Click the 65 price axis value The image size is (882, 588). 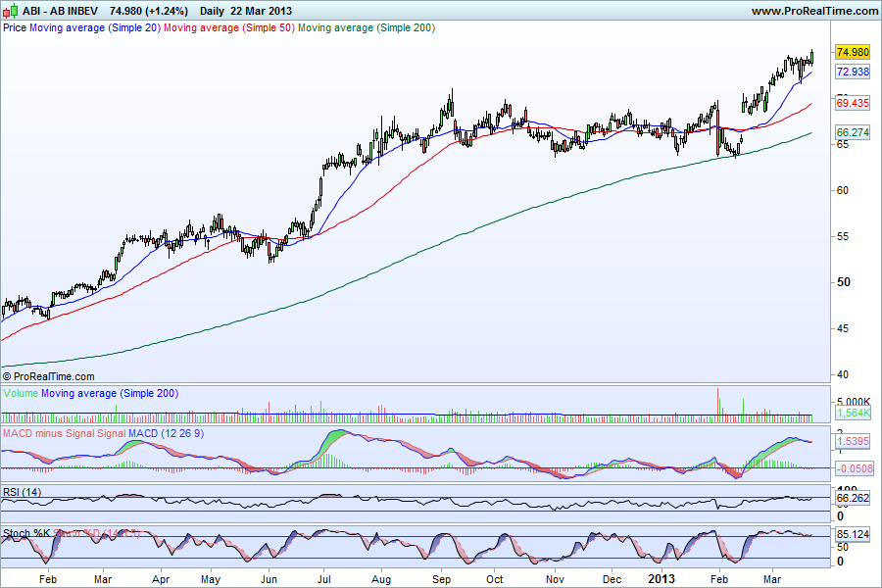click(842, 144)
